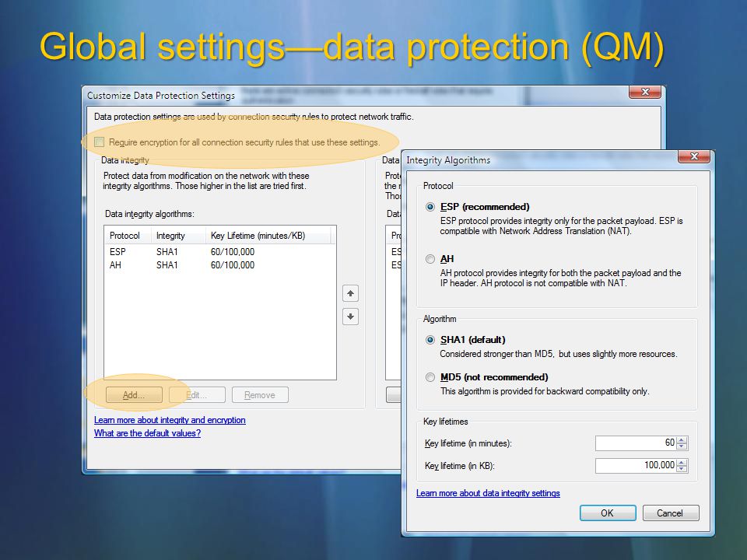Click the Edit... button

(197, 395)
